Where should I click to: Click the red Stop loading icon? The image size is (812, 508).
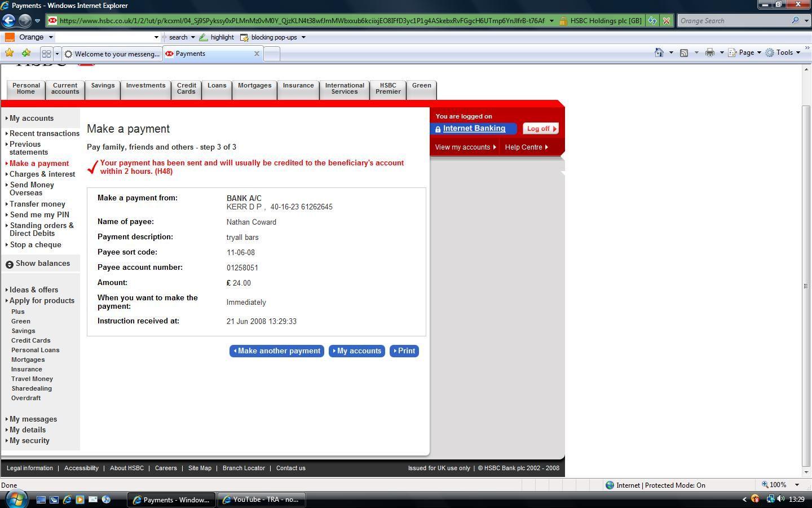coord(666,20)
